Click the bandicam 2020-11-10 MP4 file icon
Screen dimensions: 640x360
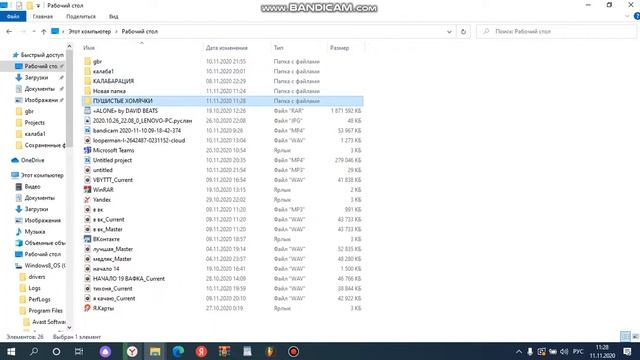coord(87,131)
